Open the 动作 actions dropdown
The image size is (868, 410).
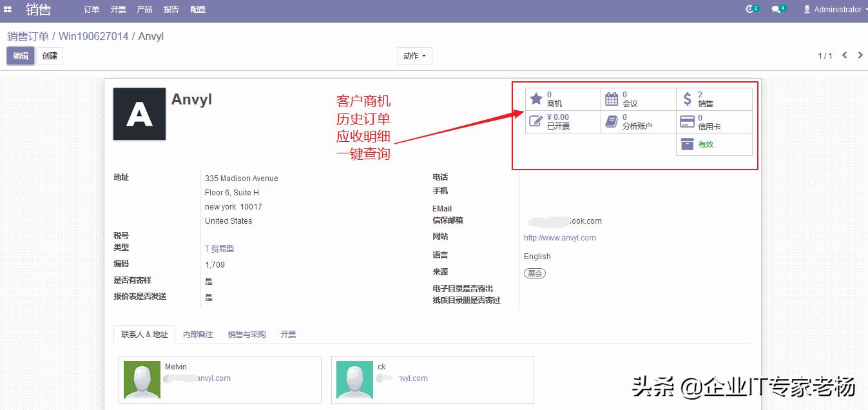(414, 55)
